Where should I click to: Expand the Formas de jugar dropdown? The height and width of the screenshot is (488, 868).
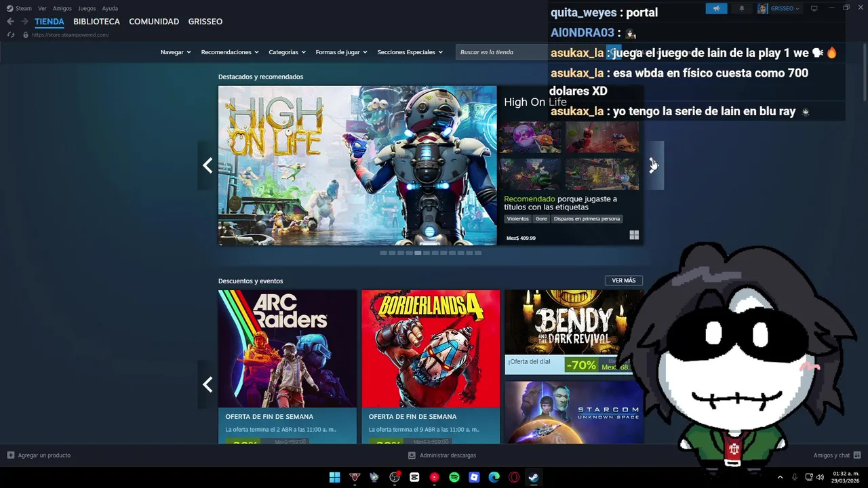point(341,52)
